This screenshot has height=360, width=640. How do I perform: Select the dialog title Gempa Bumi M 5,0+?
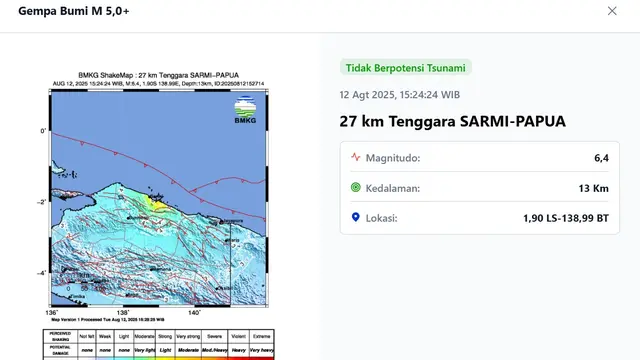[x=73, y=11]
